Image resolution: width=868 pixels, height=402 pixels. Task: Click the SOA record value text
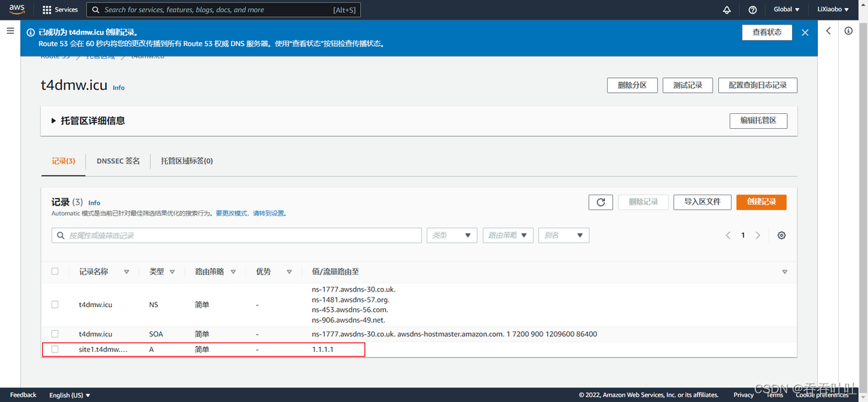pos(454,334)
